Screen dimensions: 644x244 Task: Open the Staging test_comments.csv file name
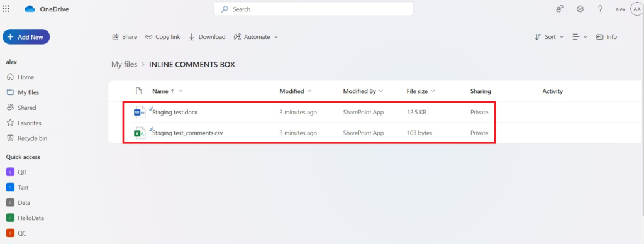click(187, 133)
